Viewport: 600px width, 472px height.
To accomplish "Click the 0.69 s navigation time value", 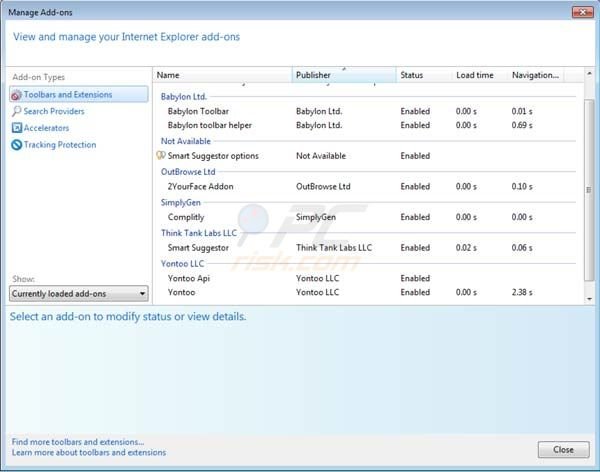I will pos(522,125).
